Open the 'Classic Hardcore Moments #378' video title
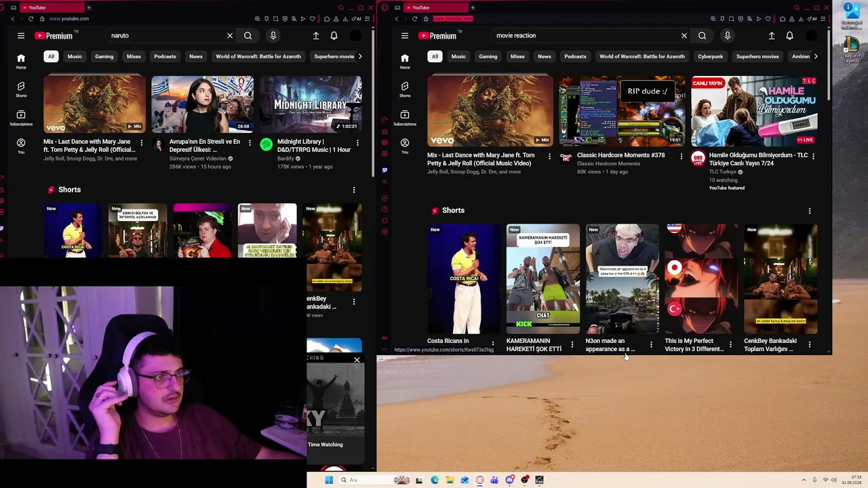 tap(620, 155)
